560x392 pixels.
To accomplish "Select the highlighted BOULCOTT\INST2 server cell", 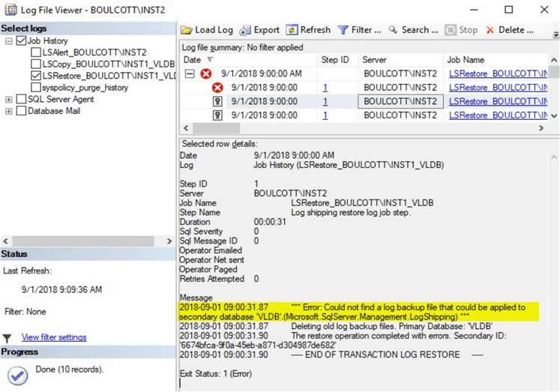I will pos(400,102).
